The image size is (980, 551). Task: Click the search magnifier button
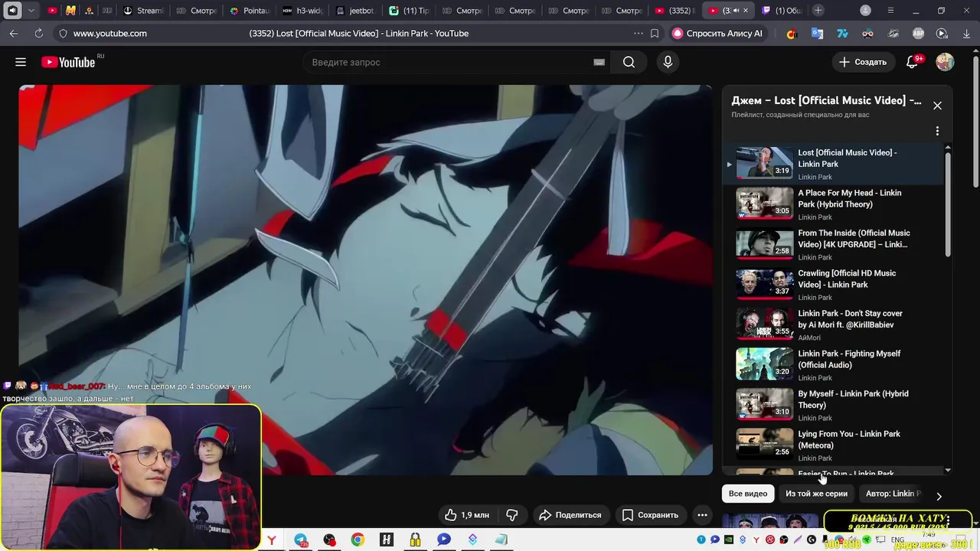click(629, 62)
